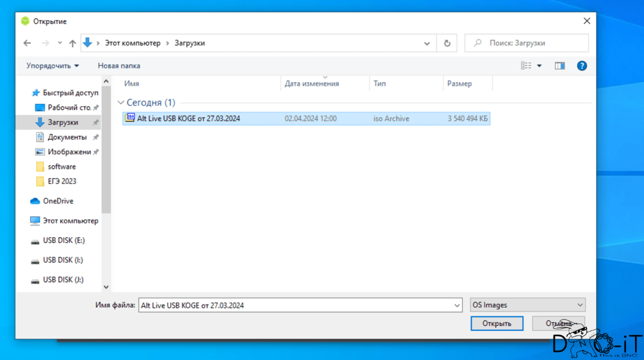Viewport: 644px width, 360px height.
Task: Open the view options dropdown arrow
Action: point(539,65)
